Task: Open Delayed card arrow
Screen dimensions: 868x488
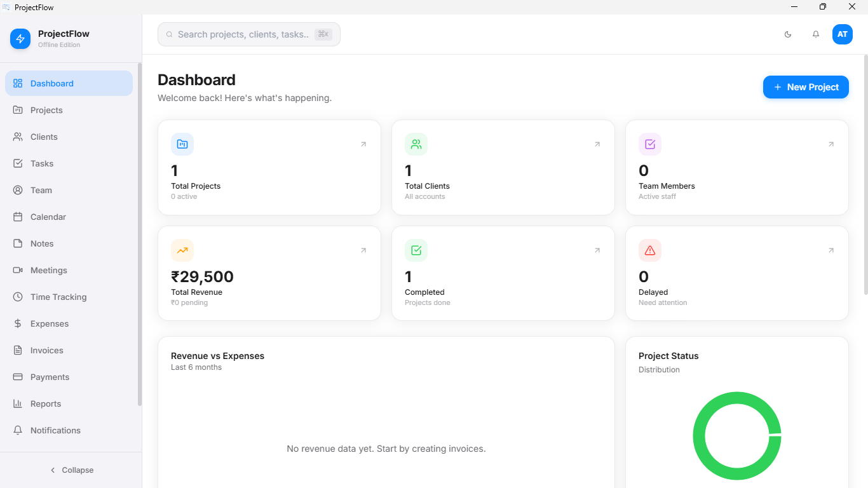Action: [x=831, y=250]
